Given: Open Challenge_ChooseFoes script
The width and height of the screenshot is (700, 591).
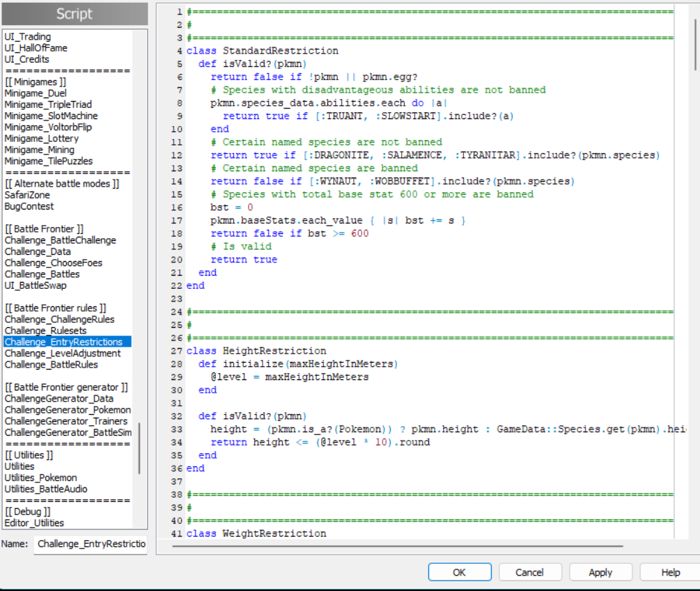Looking at the screenshot, I should tap(54, 262).
